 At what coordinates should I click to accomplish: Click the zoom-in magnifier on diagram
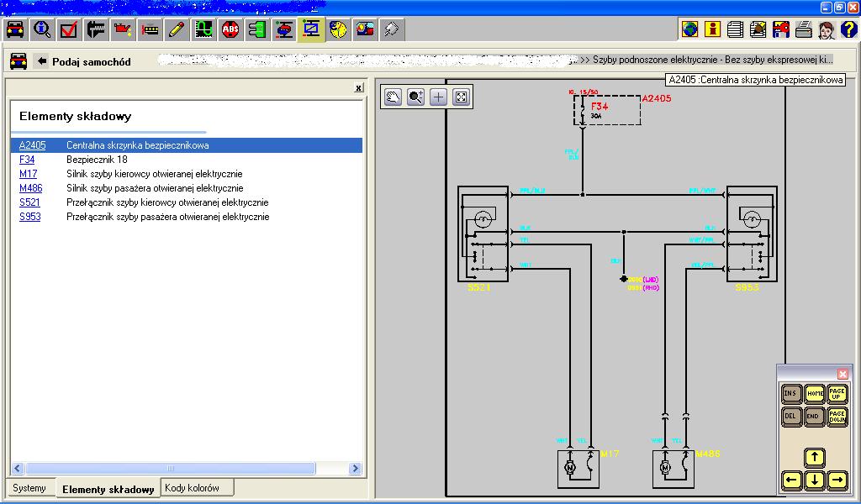[415, 97]
